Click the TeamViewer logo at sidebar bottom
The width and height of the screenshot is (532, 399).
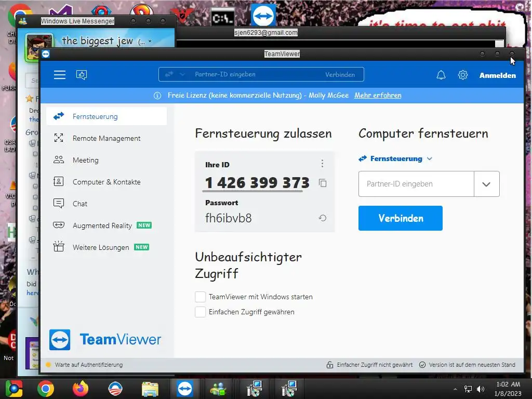[105, 339]
